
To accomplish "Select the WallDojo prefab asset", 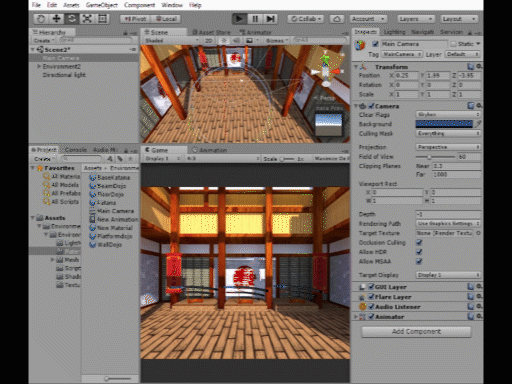I will (105, 245).
